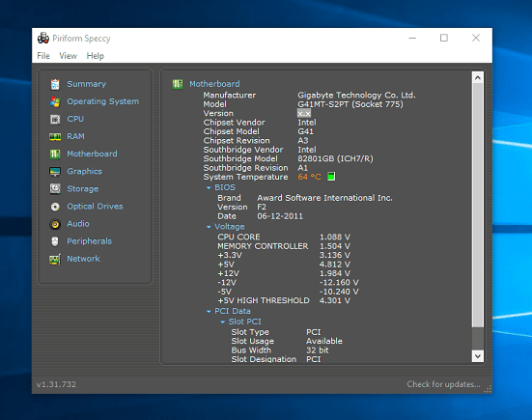Click the Southbridge Model value 82801GB (ICH7/R)
Viewport: 532px width, 420px height.
[336, 158]
